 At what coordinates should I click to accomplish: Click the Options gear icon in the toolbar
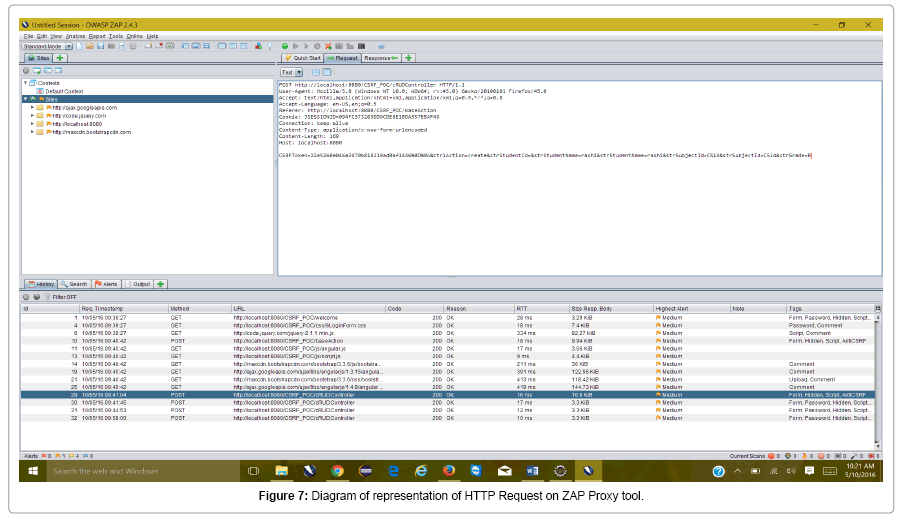click(x=133, y=46)
